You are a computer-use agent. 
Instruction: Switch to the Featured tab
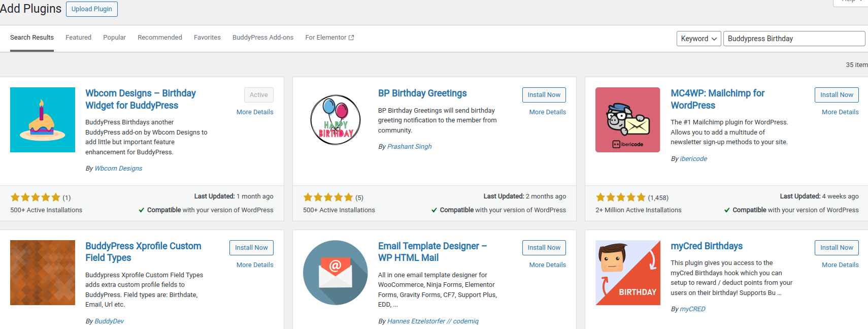78,38
